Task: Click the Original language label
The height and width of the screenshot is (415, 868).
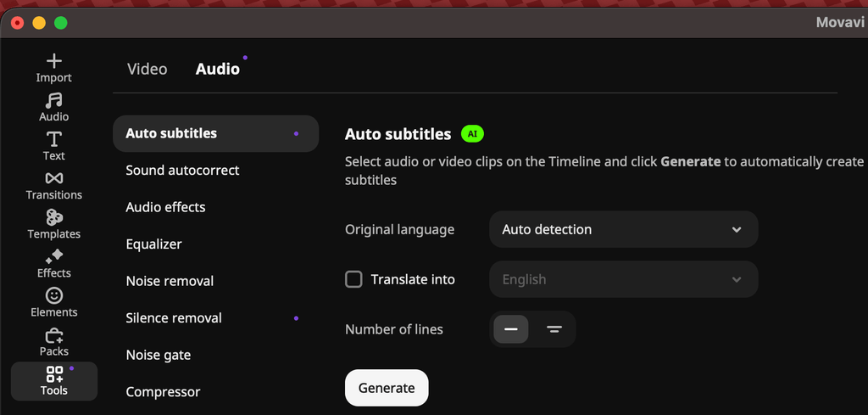Action: click(400, 229)
